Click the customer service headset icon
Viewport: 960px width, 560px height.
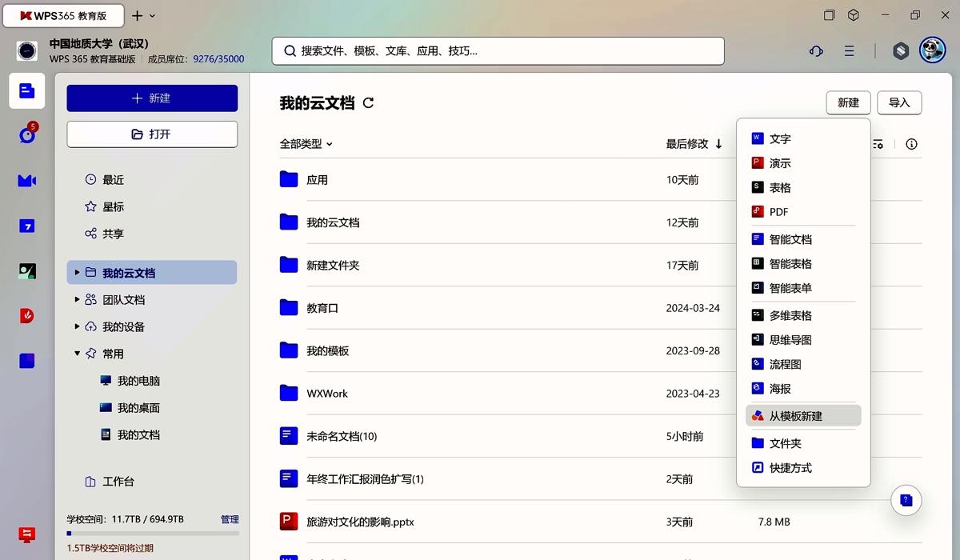point(816,51)
